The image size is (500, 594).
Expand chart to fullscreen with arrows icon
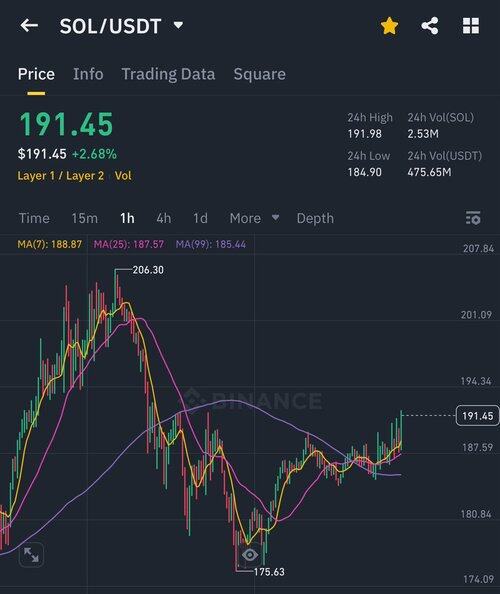coord(31,555)
